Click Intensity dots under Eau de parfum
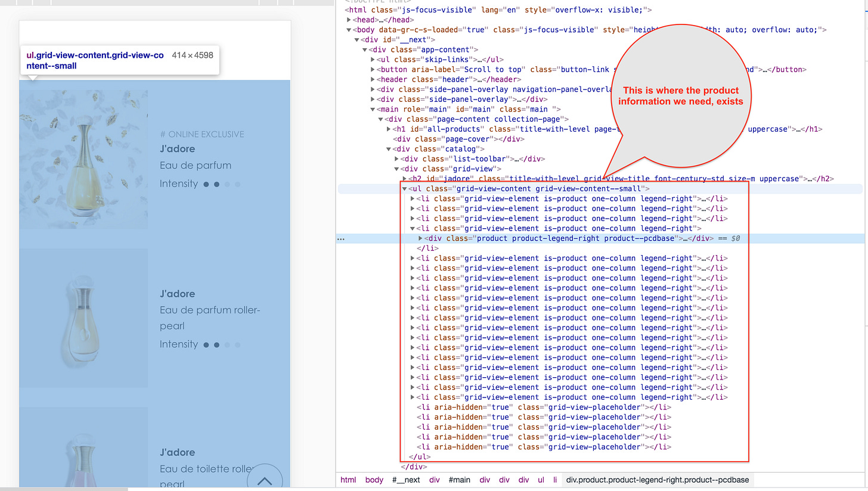This screenshot has width=868, height=491. [x=222, y=185]
